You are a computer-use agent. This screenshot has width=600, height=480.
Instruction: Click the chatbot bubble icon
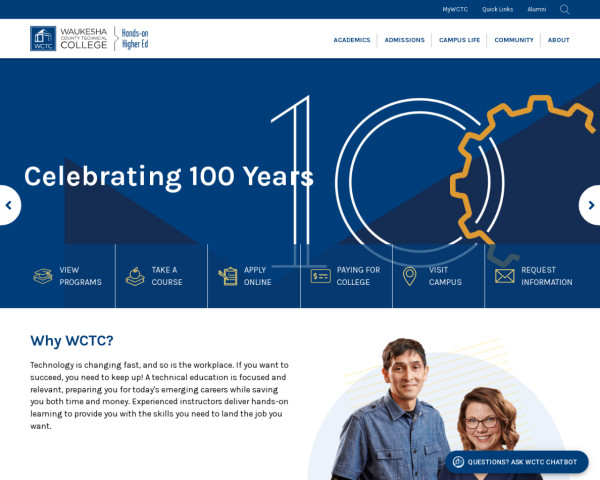click(458, 462)
